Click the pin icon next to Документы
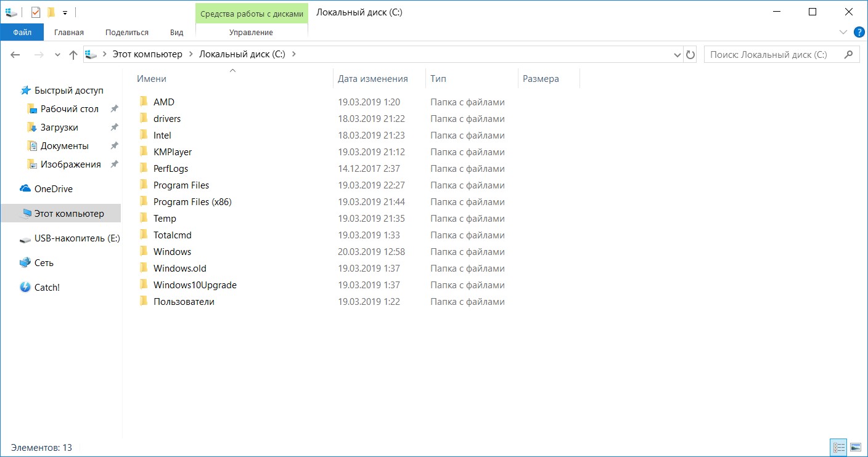The image size is (868, 457). [114, 146]
